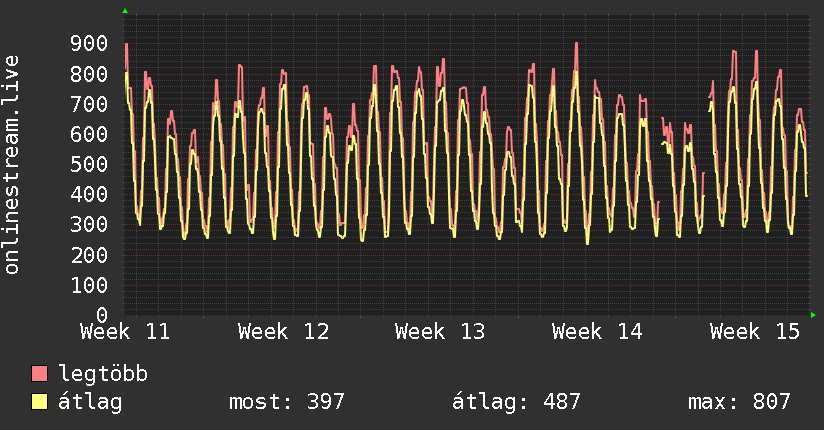Click the 200 y-axis tick label
Screen dimensions: 824x430
pyautogui.click(x=89, y=255)
